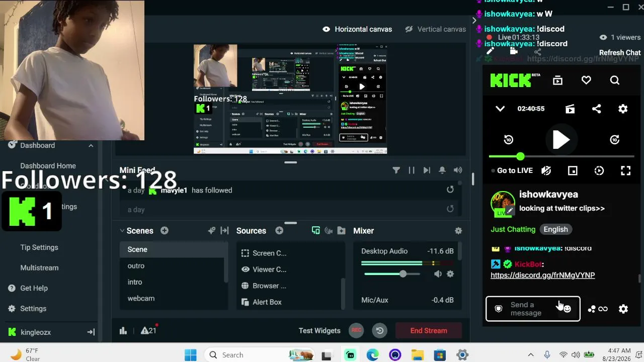Open Kick player settings gear
644x362 pixels.
[623, 109]
